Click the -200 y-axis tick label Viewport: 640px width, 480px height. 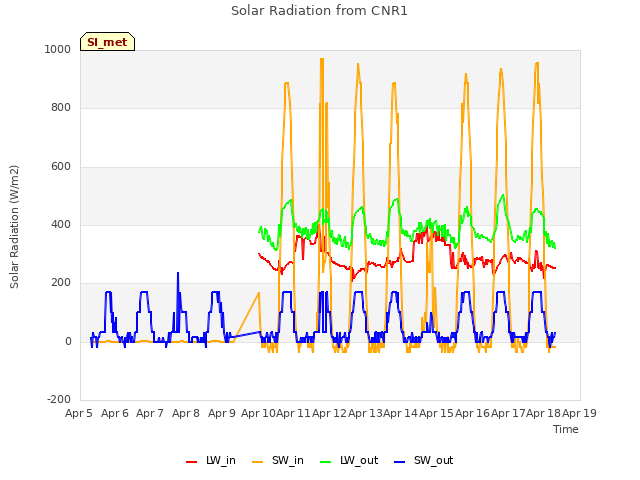tap(59, 399)
